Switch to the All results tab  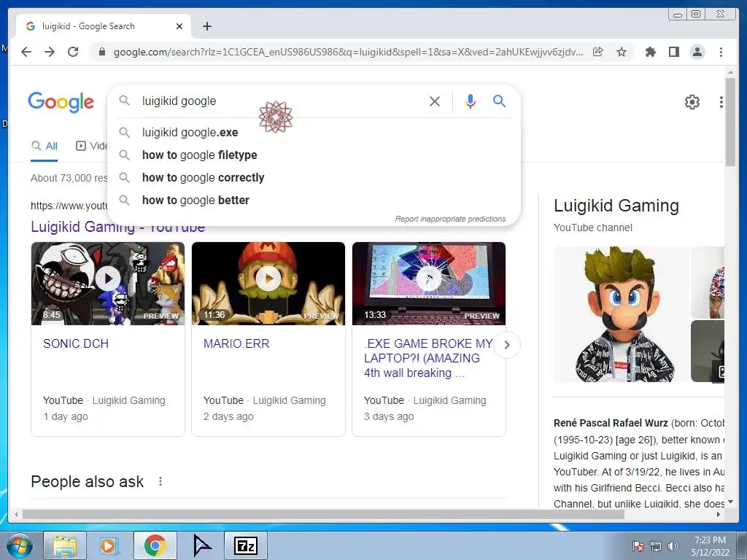(44, 146)
